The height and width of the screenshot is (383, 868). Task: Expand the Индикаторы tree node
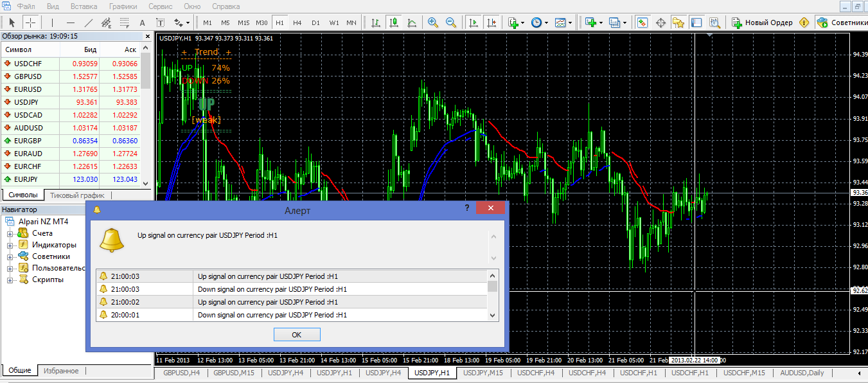[10, 245]
